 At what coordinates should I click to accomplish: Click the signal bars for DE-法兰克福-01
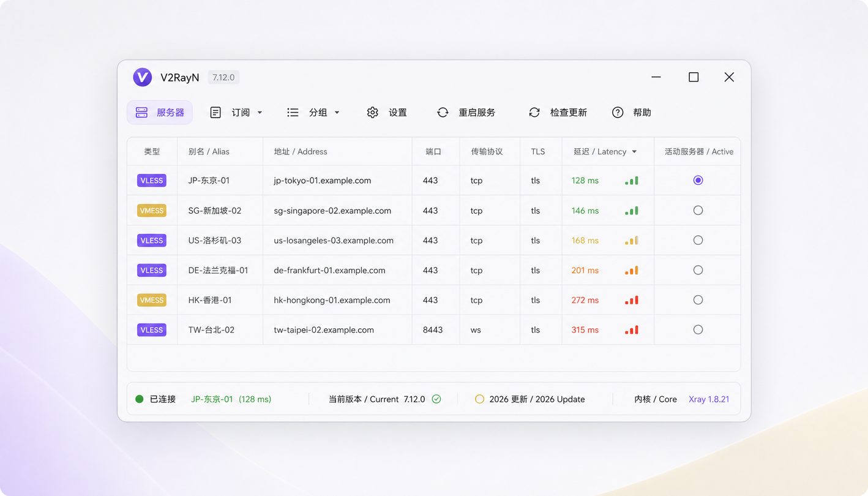(632, 270)
